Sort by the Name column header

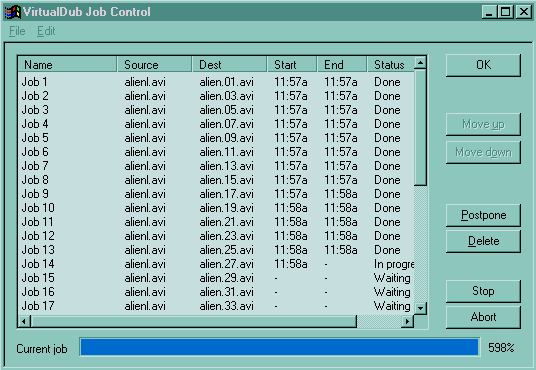pyautogui.click(x=67, y=65)
